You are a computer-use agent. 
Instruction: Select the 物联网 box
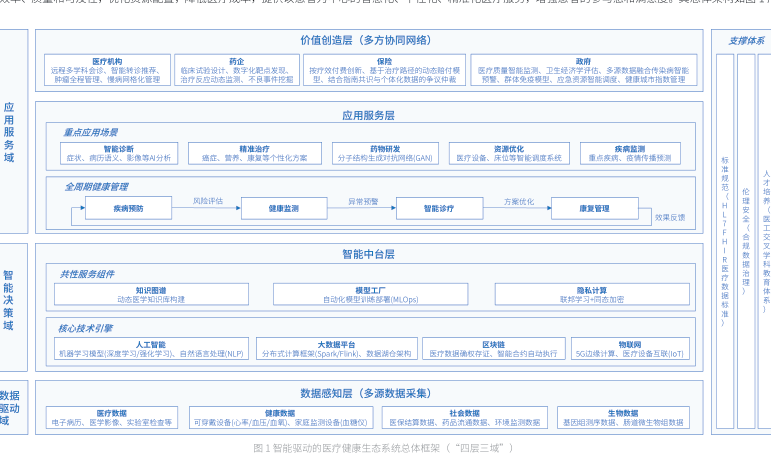[629, 349]
